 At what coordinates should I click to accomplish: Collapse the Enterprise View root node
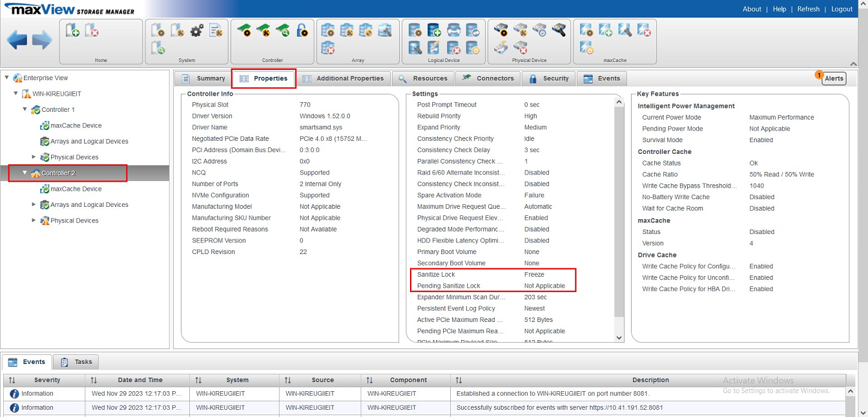point(7,78)
